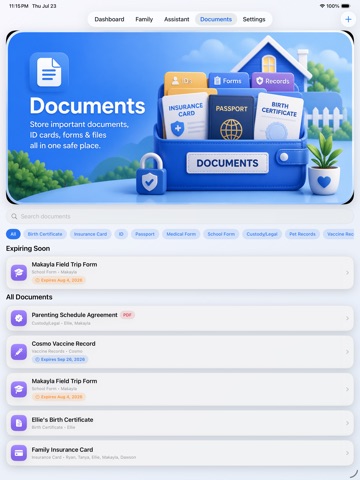The width and height of the screenshot is (360, 480).
Task: Click the Parenting Schedule Agreement badge icon
Action: [19, 318]
